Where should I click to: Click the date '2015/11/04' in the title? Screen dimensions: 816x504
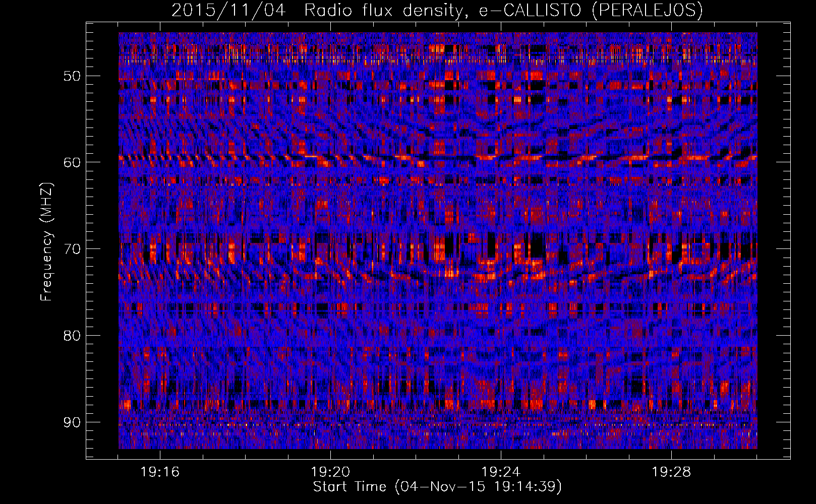(229, 10)
